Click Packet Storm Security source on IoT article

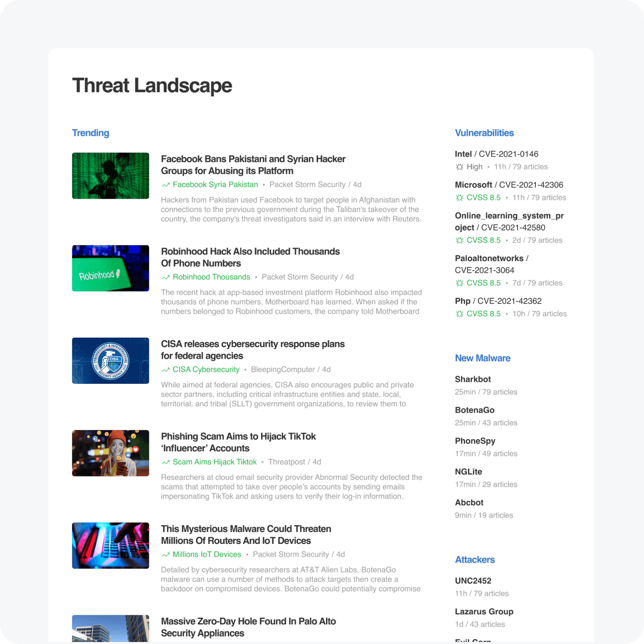(x=291, y=554)
